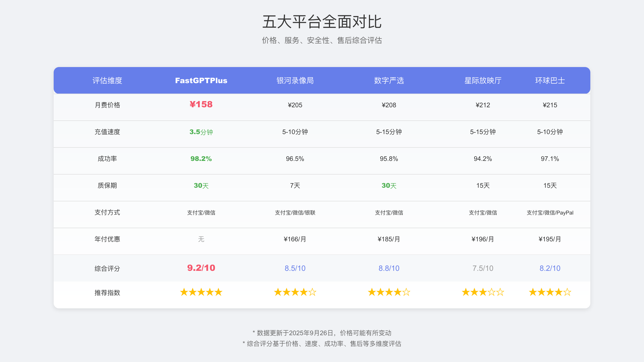Select the 银河录像局 column header
This screenshot has width=644, height=362.
pyautogui.click(x=295, y=80)
